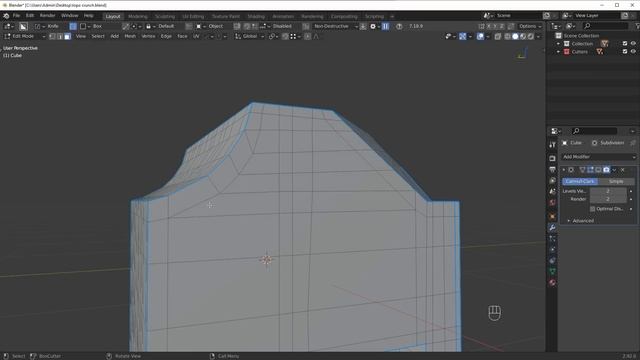Expand the Cutters tree row
640x360 pixels.
point(558,52)
